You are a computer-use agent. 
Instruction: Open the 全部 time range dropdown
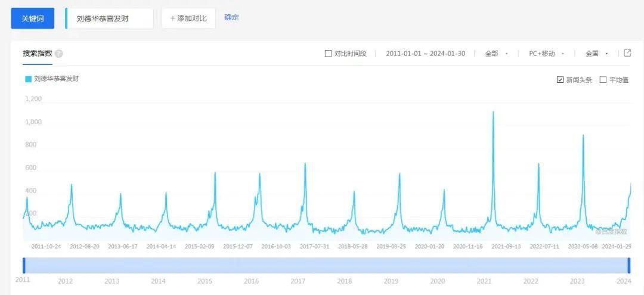click(x=496, y=54)
